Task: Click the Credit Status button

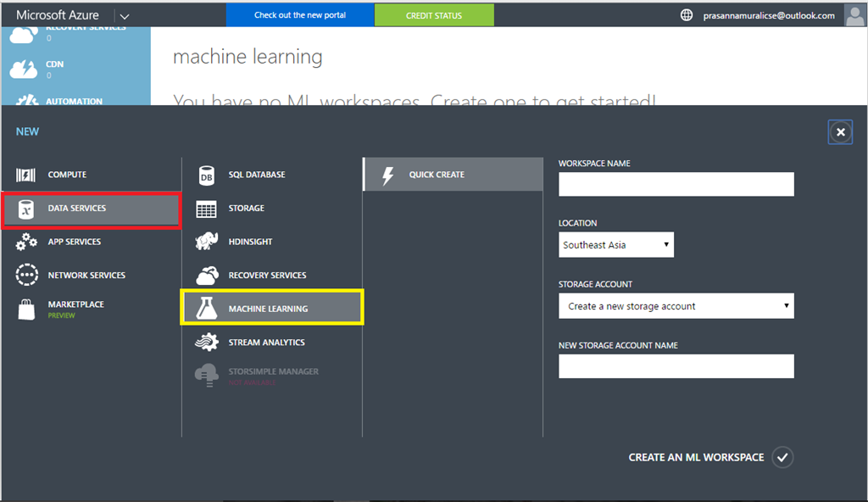Action: 434,15
